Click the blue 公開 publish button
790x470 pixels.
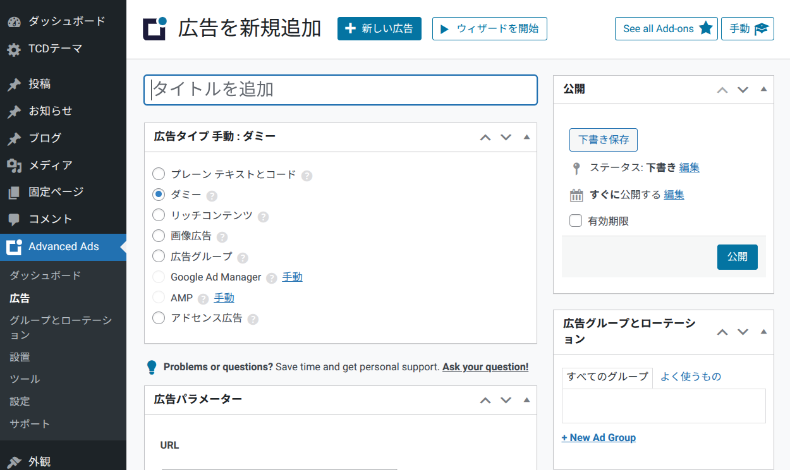click(737, 257)
